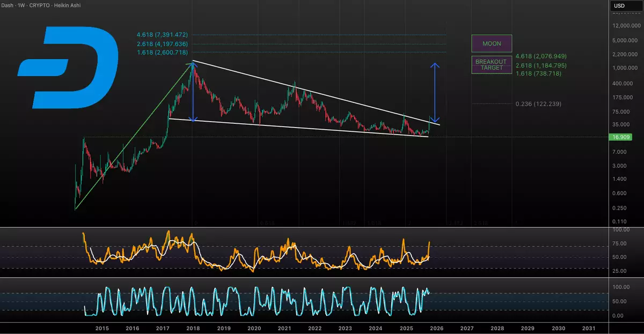Click the 2031 year on time axis
The height and width of the screenshot is (334, 644).
pos(588,328)
